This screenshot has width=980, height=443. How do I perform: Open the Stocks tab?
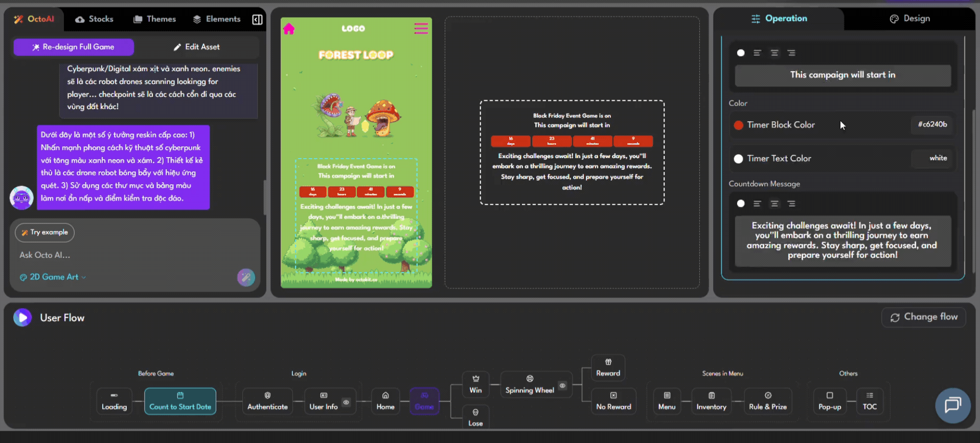94,19
